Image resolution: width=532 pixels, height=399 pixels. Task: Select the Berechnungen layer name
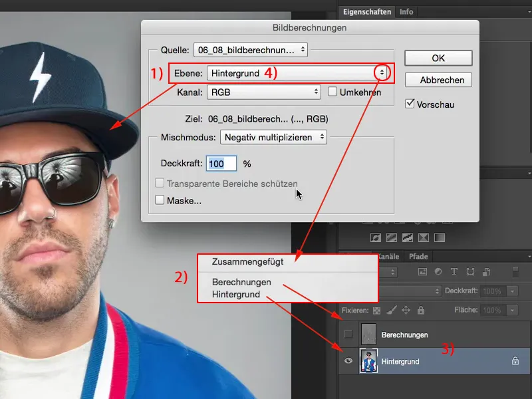pyautogui.click(x=404, y=335)
